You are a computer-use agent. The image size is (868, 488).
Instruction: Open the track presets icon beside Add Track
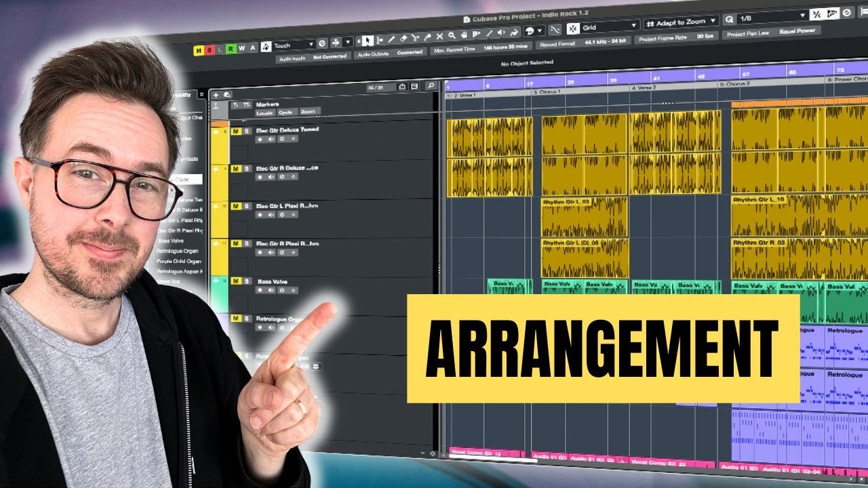227,94
